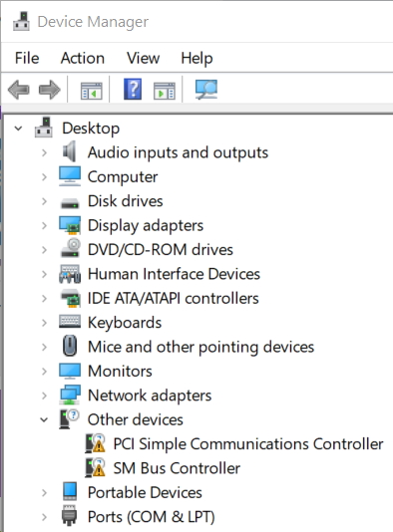Screen dimensions: 393x532
Task: Click warning icon beside PCI Simple Communications Controller
Action: pos(95,443)
